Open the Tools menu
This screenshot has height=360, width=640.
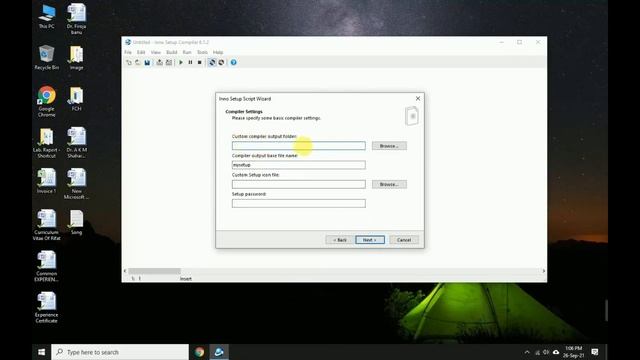[x=202, y=52]
